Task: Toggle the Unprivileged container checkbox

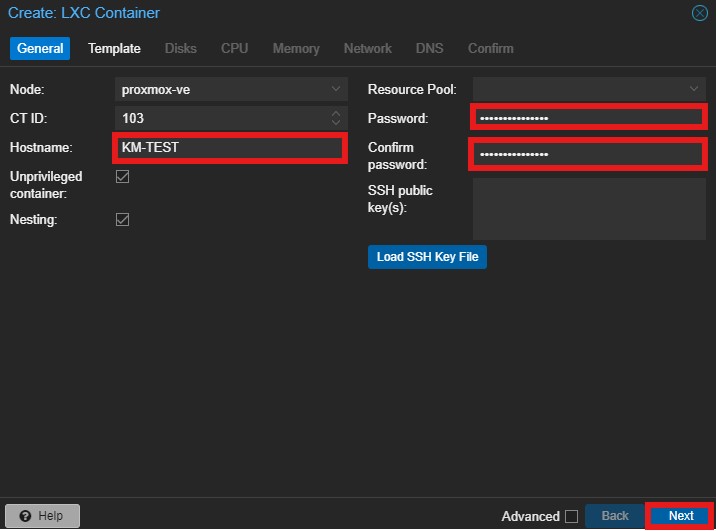Action: (123, 177)
